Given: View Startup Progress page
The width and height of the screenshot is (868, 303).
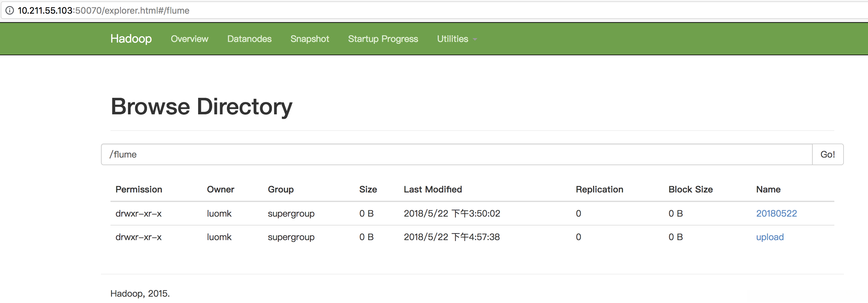Looking at the screenshot, I should pos(383,39).
